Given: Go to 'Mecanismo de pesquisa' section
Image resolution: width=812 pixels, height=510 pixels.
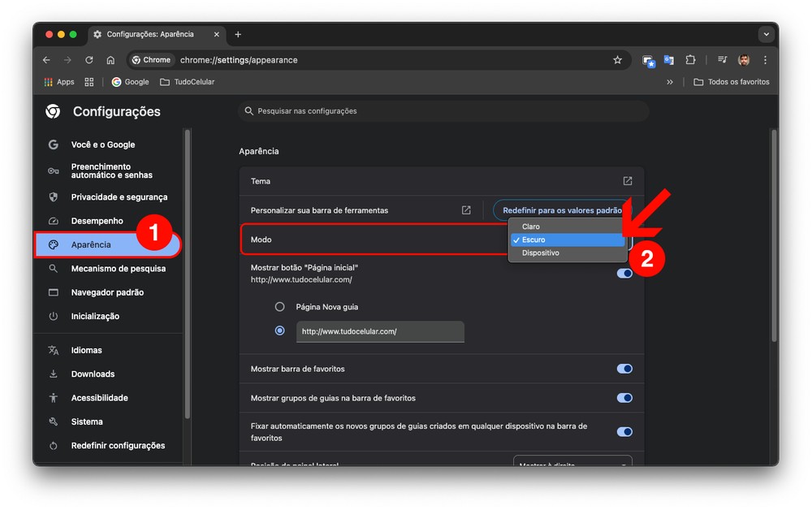Looking at the screenshot, I should 118,269.
